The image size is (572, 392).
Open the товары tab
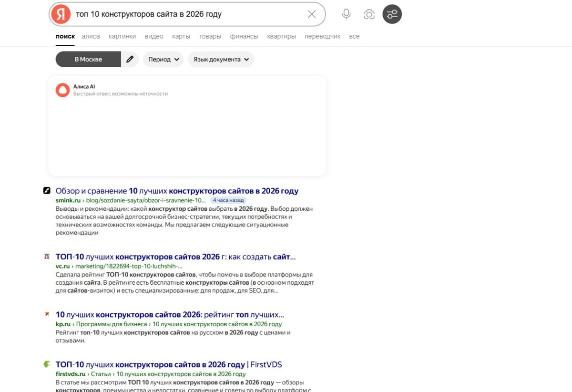[210, 36]
